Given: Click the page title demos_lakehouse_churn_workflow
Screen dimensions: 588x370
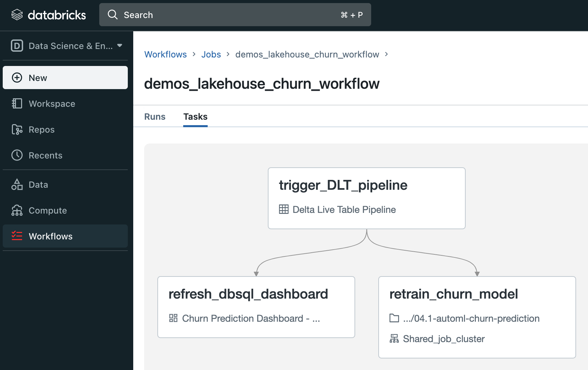Looking at the screenshot, I should click(x=262, y=84).
